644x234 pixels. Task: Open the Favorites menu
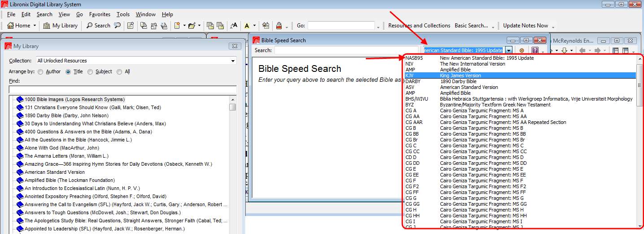(x=100, y=14)
